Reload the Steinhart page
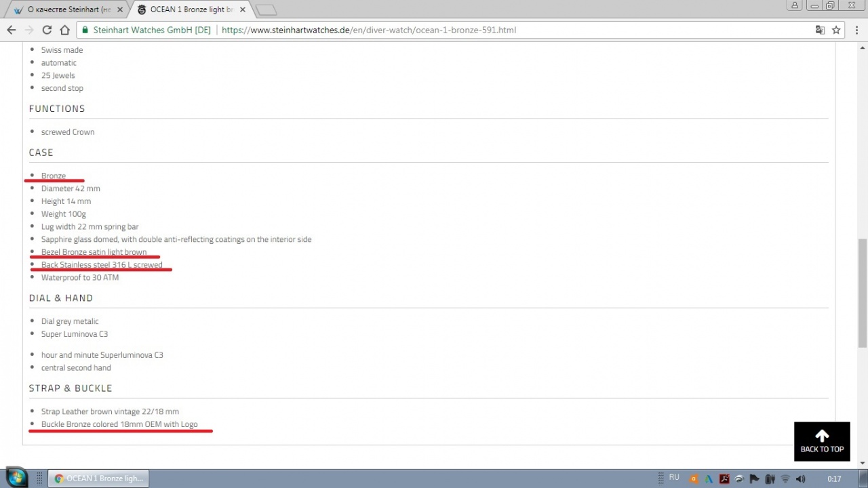The height and width of the screenshot is (488, 868). [x=47, y=30]
